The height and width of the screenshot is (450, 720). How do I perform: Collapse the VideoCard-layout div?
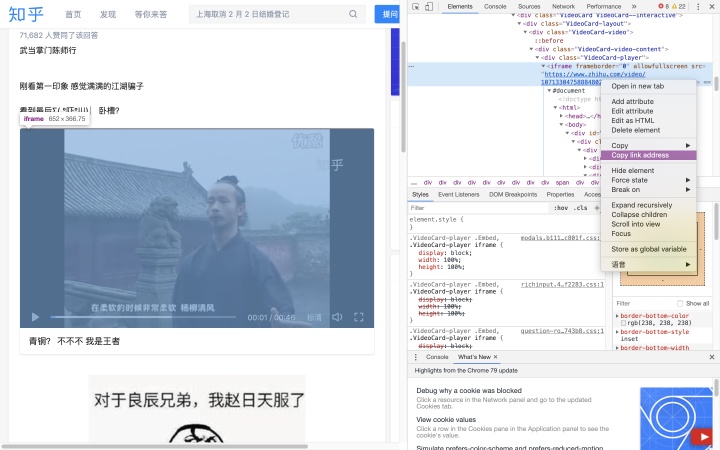coord(519,23)
